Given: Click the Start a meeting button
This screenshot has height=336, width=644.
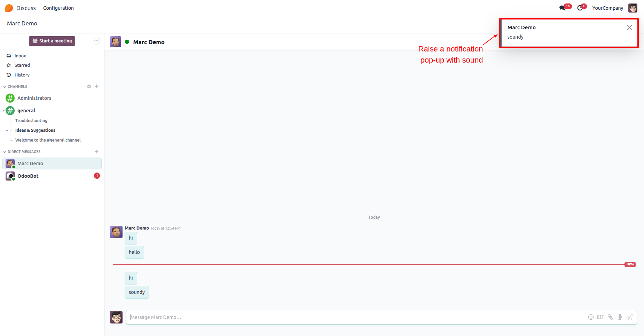Looking at the screenshot, I should (52, 41).
